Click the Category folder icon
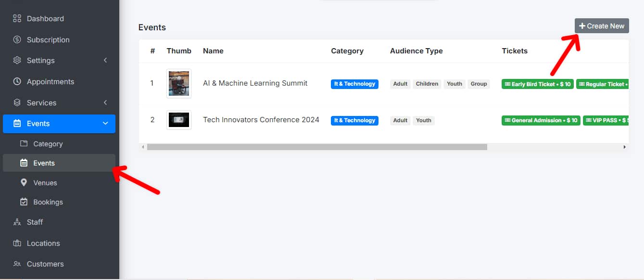 point(24,144)
